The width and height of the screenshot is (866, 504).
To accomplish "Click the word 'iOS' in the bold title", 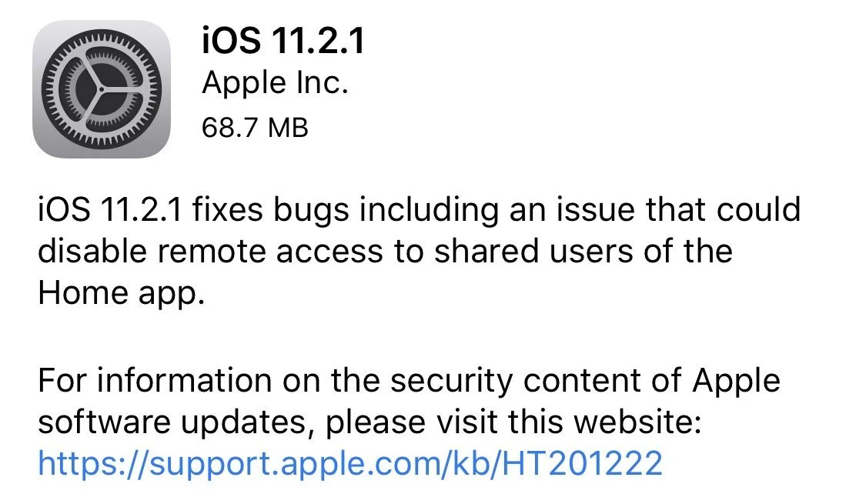I will (232, 41).
